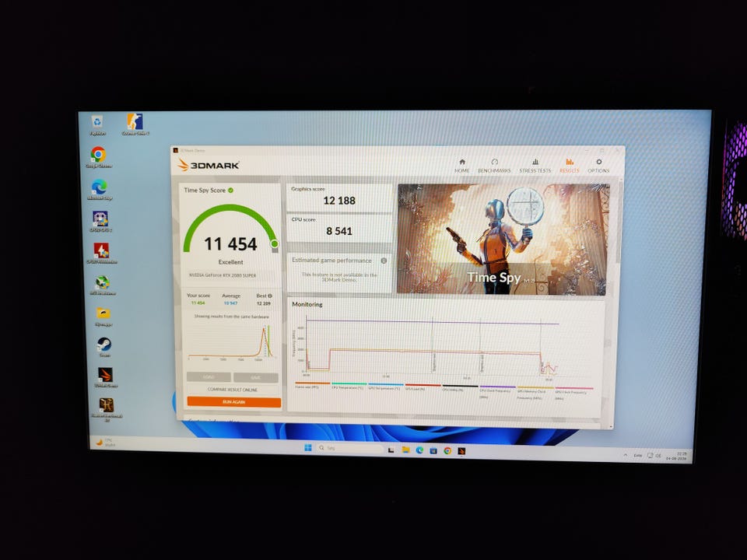Open the CPUID CPU-Z desktop shortcut
Image resolution: width=747 pixels, height=560 pixels.
100,222
